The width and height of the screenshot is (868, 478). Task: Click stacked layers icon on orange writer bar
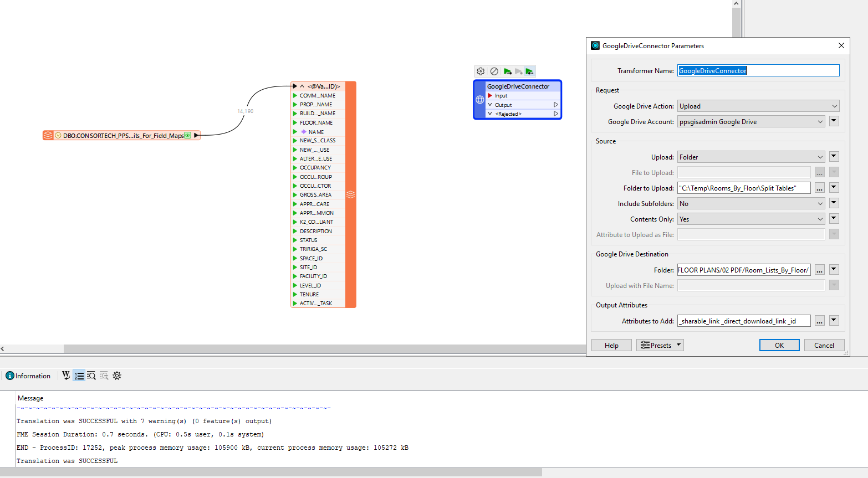click(350, 194)
